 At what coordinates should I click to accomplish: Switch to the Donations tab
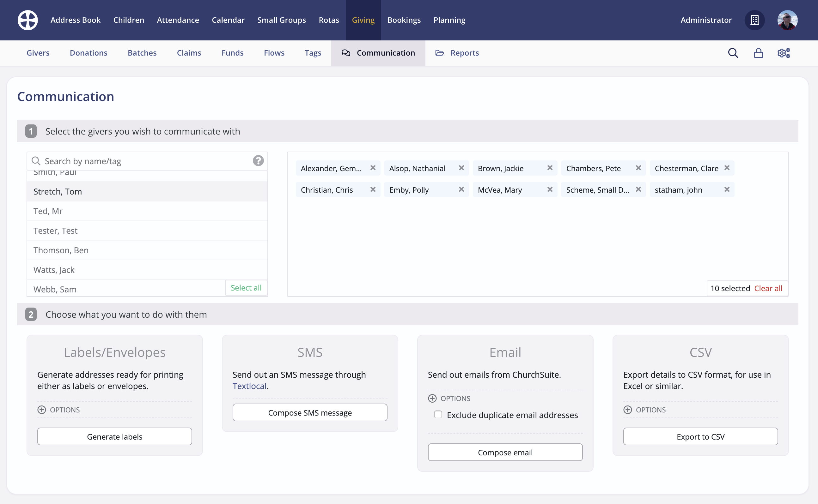tap(88, 53)
